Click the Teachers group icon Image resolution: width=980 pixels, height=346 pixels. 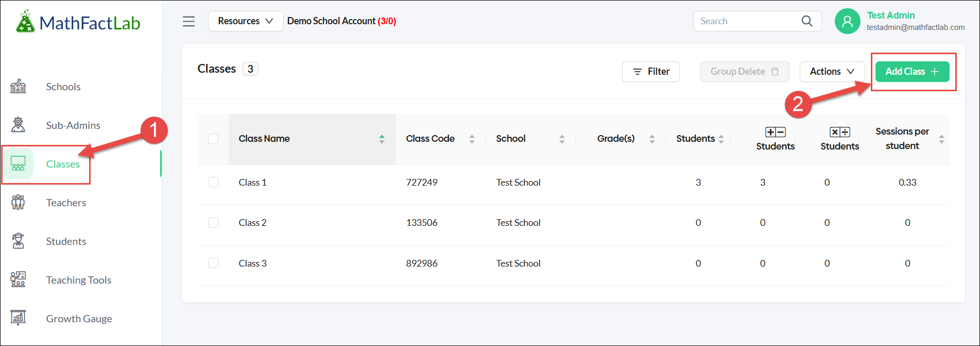tap(18, 202)
